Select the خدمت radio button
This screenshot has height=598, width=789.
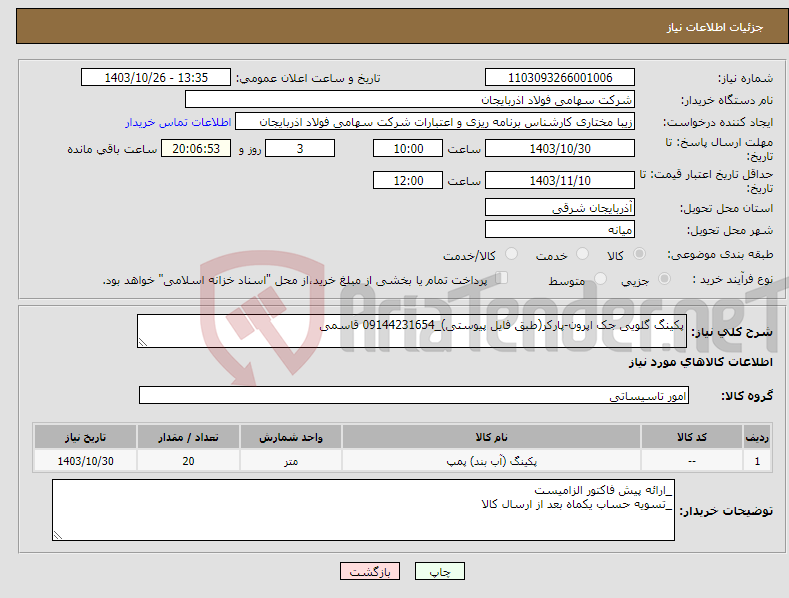click(x=582, y=254)
